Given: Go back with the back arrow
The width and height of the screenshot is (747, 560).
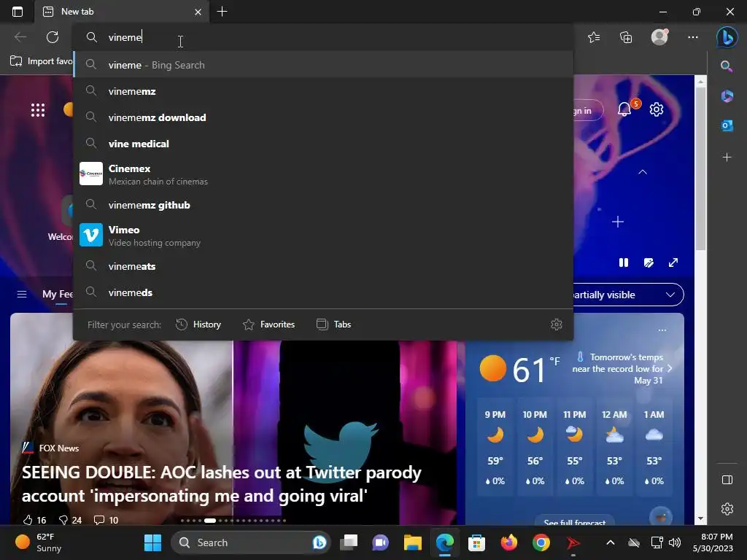Looking at the screenshot, I should point(20,37).
